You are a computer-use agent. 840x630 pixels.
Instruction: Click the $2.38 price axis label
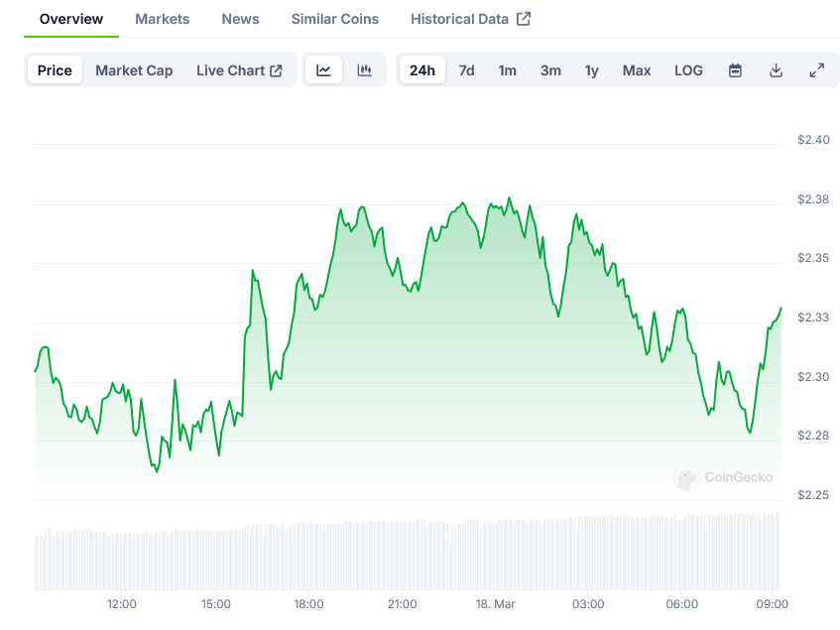pyautogui.click(x=813, y=199)
